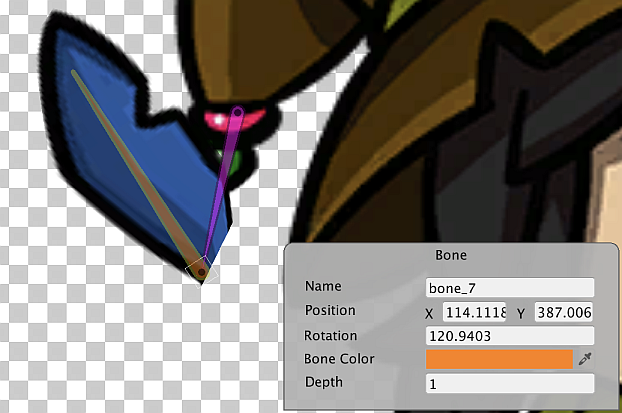Image resolution: width=622 pixels, height=413 pixels.
Task: Click the circular tip of the purple bone
Action: [238, 112]
